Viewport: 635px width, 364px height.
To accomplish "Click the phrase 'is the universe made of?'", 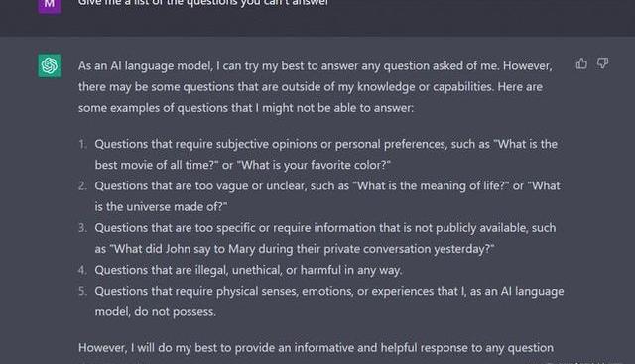I will [161, 207].
